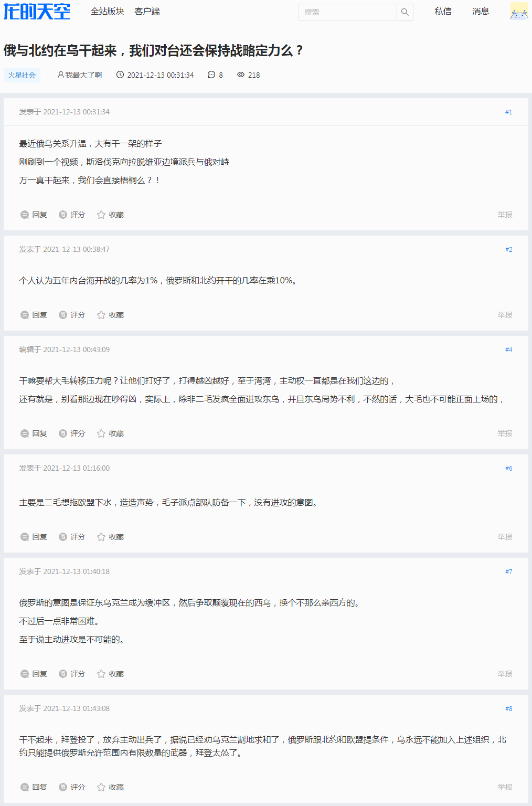Image resolution: width=532 pixels, height=806 pixels.
Task: Click timestamp 编辑于 2021-12-13 00:43:09
Action: click(x=65, y=349)
